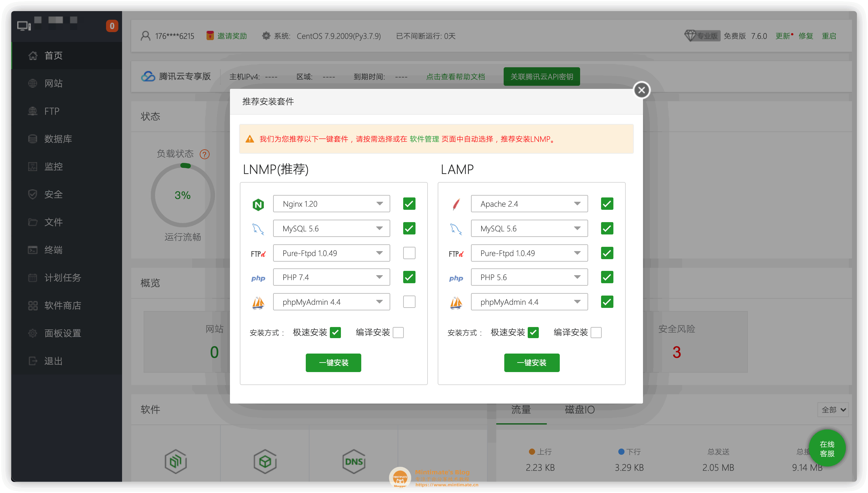This screenshot has height=493, width=868.
Task: Click the system gear icon in header
Action: coord(266,35)
